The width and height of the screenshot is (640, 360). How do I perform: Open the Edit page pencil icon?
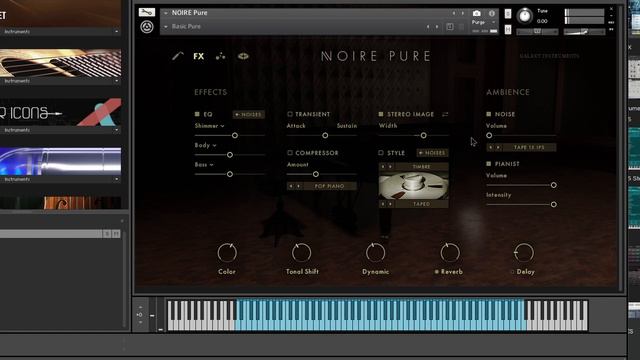pyautogui.click(x=178, y=56)
